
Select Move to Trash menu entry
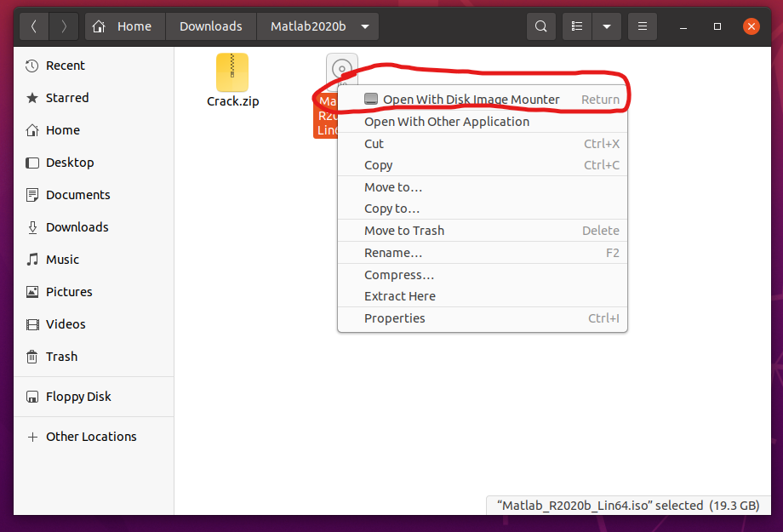[x=483, y=231]
